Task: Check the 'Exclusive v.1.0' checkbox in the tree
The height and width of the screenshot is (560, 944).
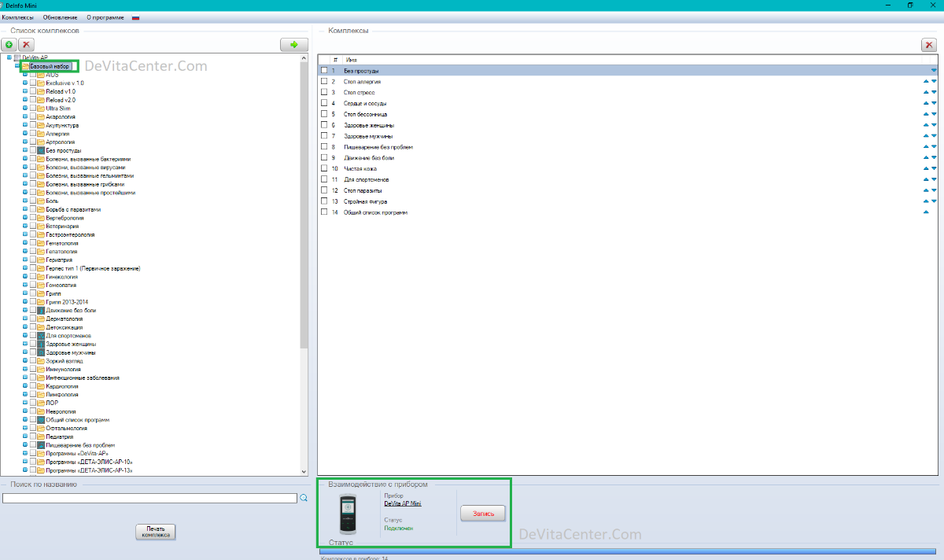Action: click(32, 83)
